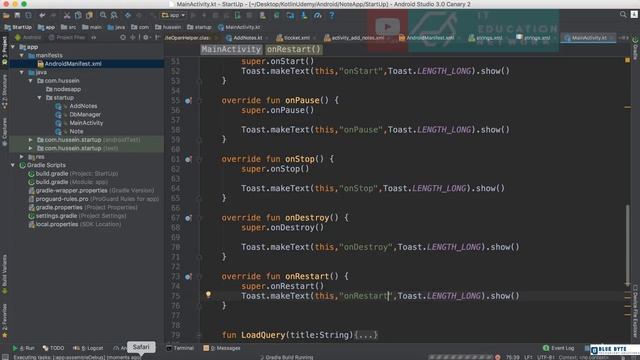Toggle the Structure tool window stripe
This screenshot has width=640, height=360.
pyautogui.click(x=4, y=91)
